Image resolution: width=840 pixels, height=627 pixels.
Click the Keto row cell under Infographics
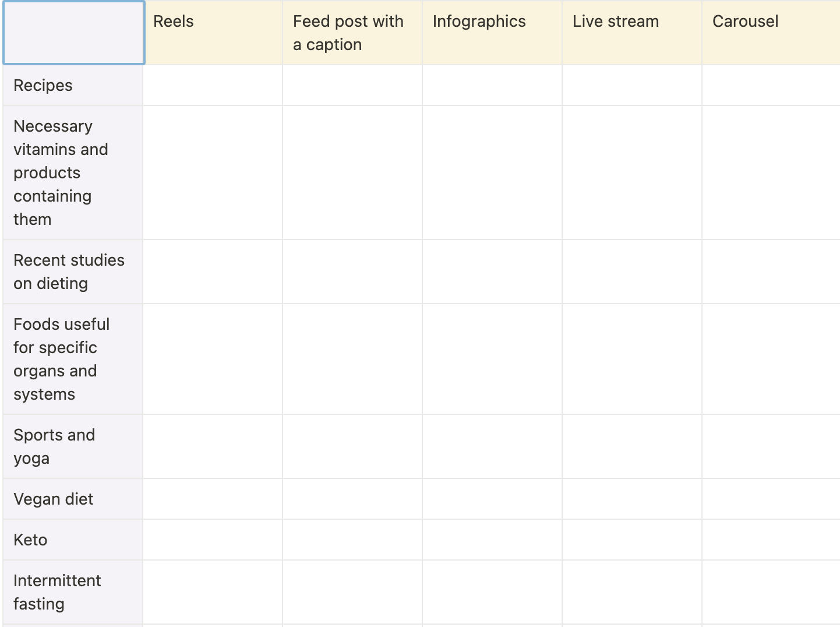[492, 540]
